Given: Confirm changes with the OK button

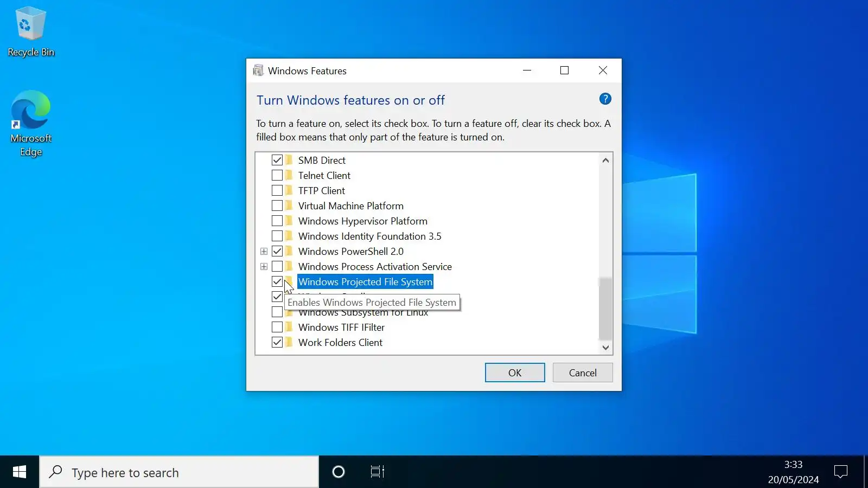Looking at the screenshot, I should coord(515,373).
